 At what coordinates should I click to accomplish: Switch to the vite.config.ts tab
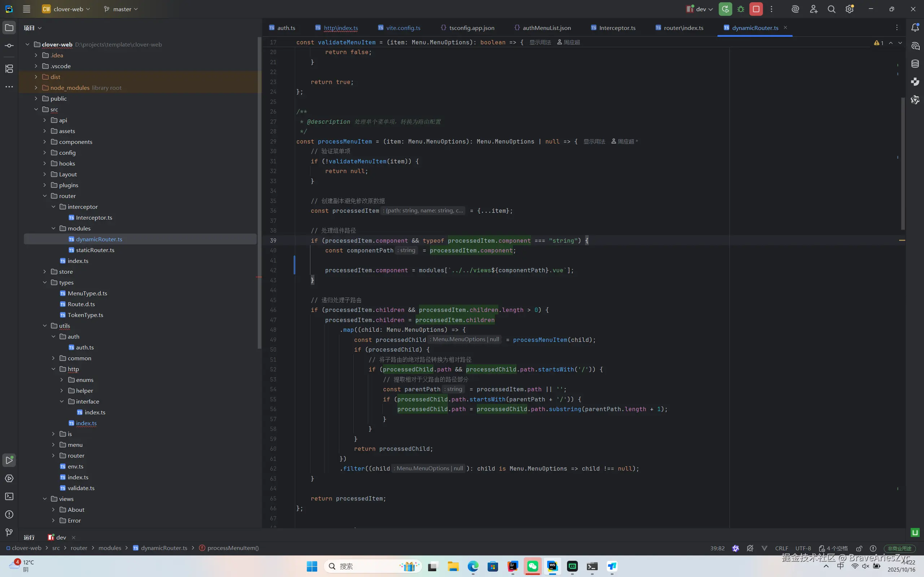tap(403, 28)
